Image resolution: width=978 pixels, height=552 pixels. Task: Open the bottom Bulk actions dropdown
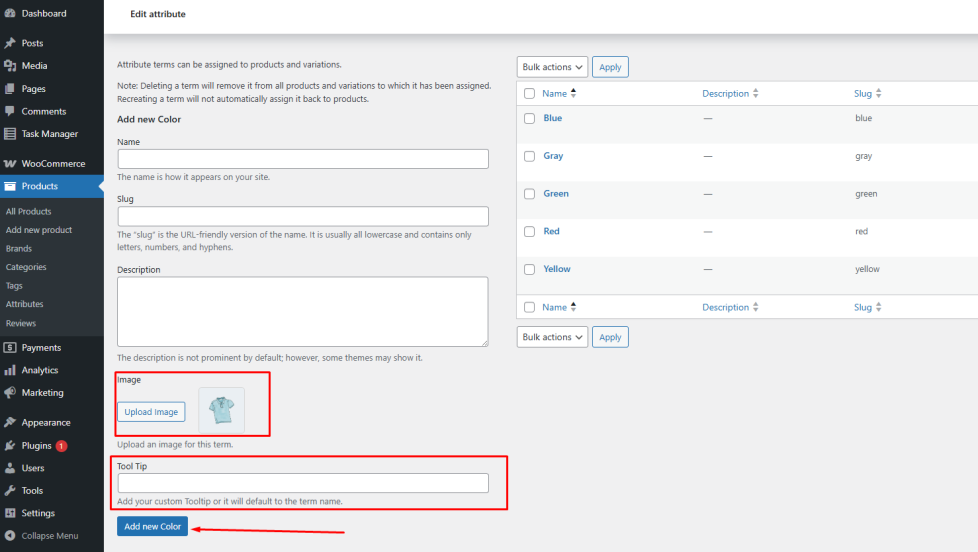point(552,337)
